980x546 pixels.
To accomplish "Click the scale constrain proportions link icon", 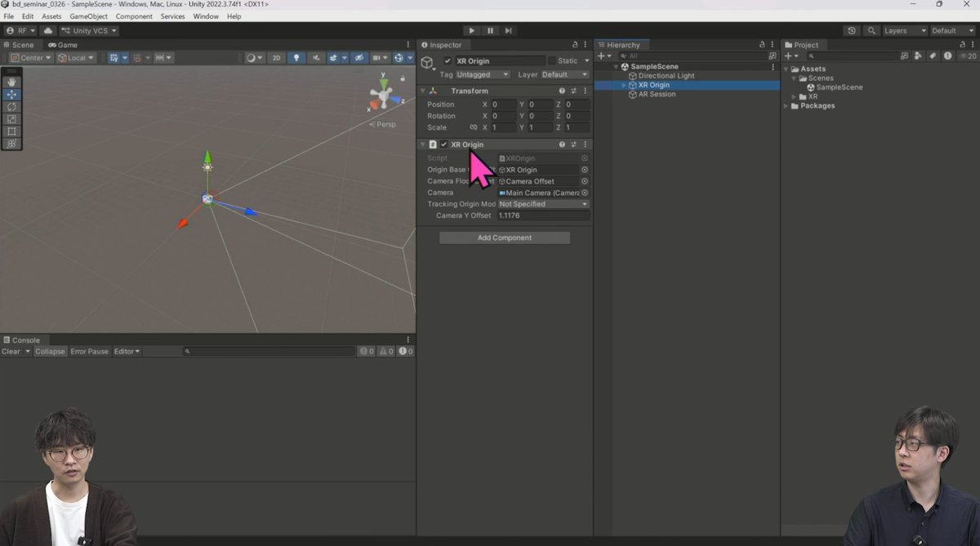I will click(474, 127).
